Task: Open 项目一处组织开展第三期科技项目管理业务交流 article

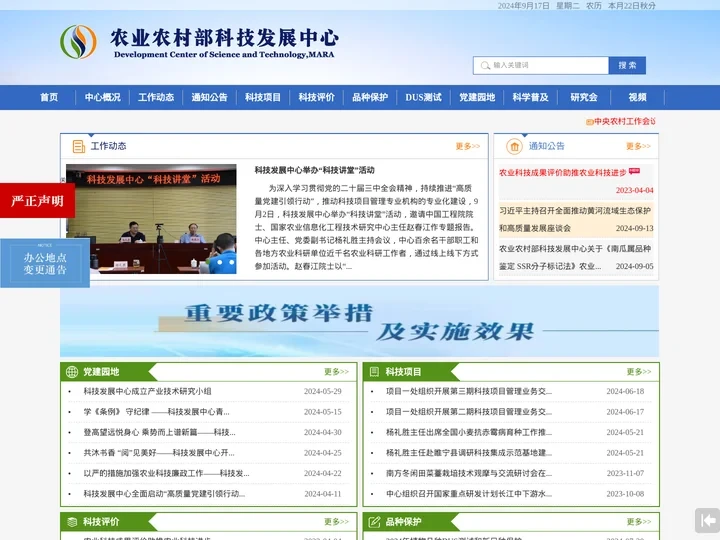Action: pos(469,392)
